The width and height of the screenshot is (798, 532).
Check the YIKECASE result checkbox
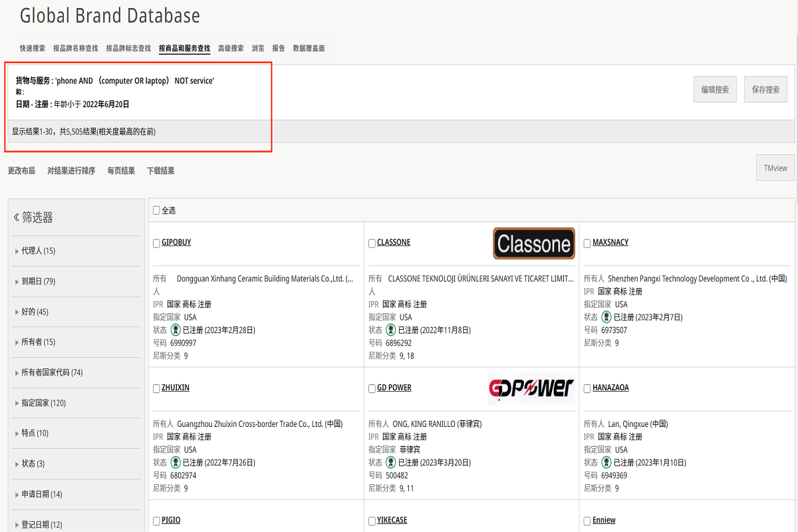point(372,521)
